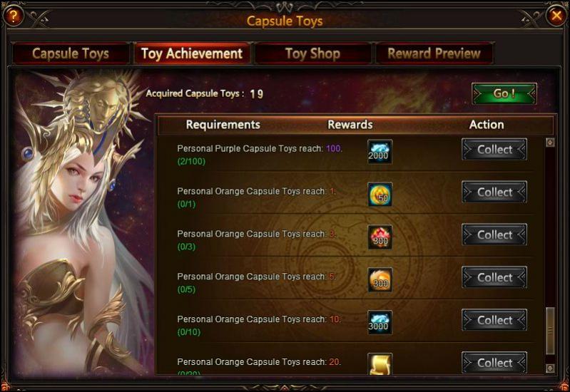
Task: Collect reward for Orange Capsule Toys reach 1
Action: point(494,192)
